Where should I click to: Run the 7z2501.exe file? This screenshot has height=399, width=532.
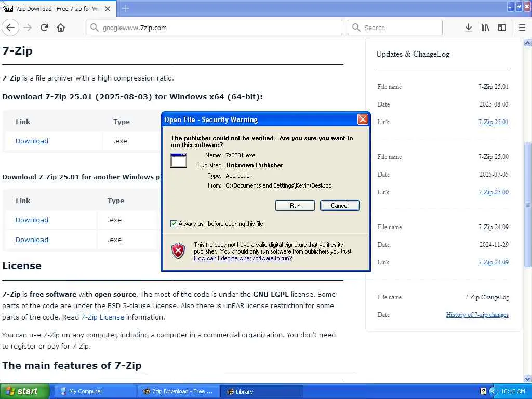(295, 206)
